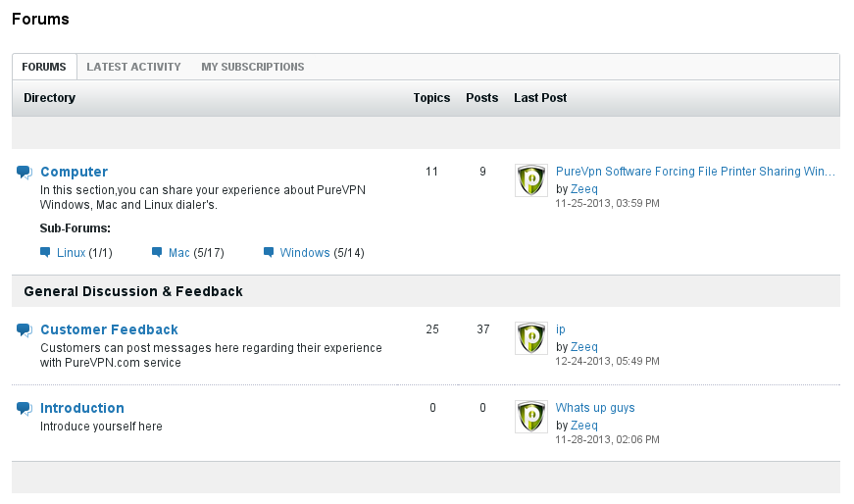This screenshot has width=854, height=504.
Task: Open the last post titled ip
Action: point(561,329)
